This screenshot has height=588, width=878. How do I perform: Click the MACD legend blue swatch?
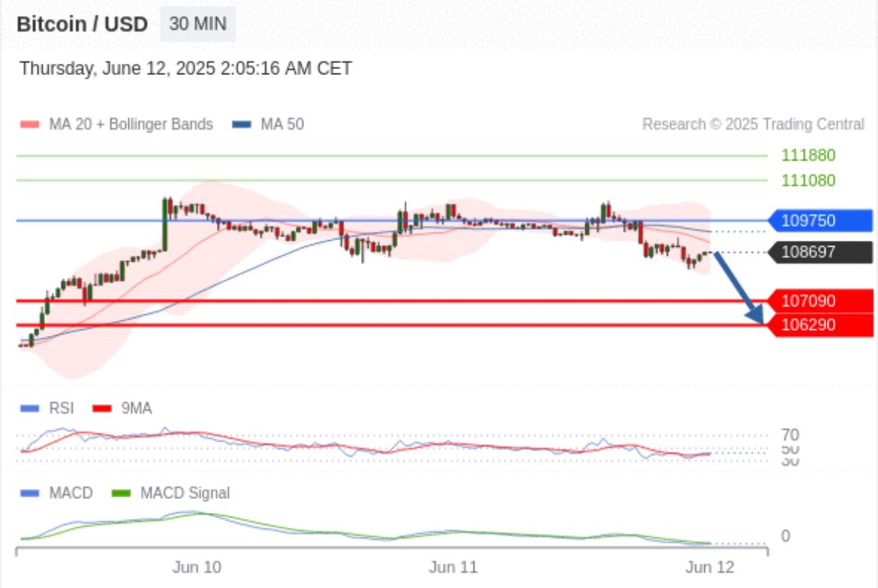coord(29,493)
